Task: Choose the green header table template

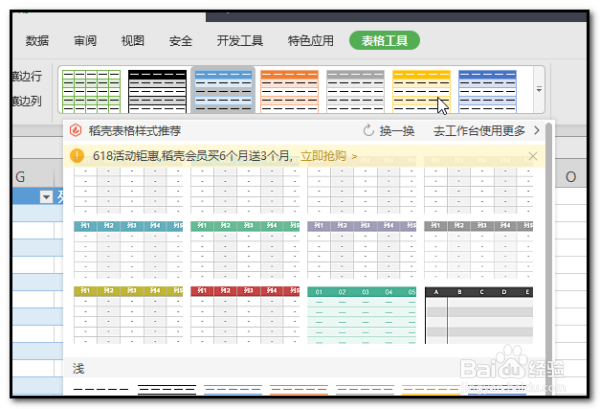Action: point(245,250)
